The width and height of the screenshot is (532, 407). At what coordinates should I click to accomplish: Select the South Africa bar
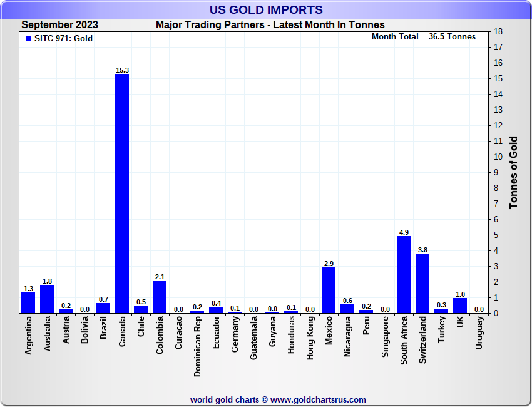coord(404,274)
